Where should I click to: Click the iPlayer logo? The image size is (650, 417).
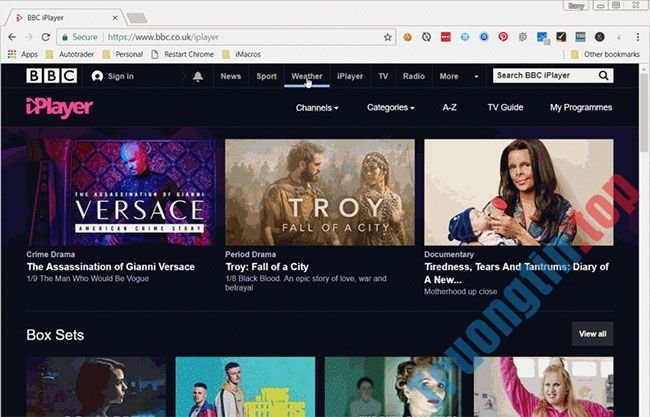[60, 107]
